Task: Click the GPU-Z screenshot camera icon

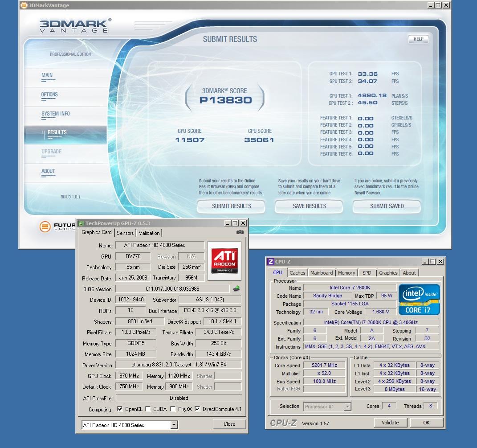Action: pyautogui.click(x=240, y=232)
